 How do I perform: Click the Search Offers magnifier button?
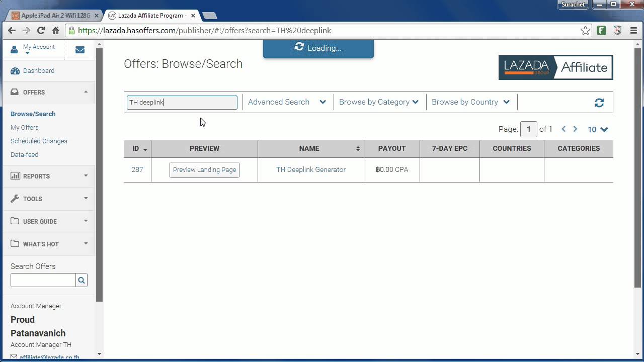pos(82,281)
